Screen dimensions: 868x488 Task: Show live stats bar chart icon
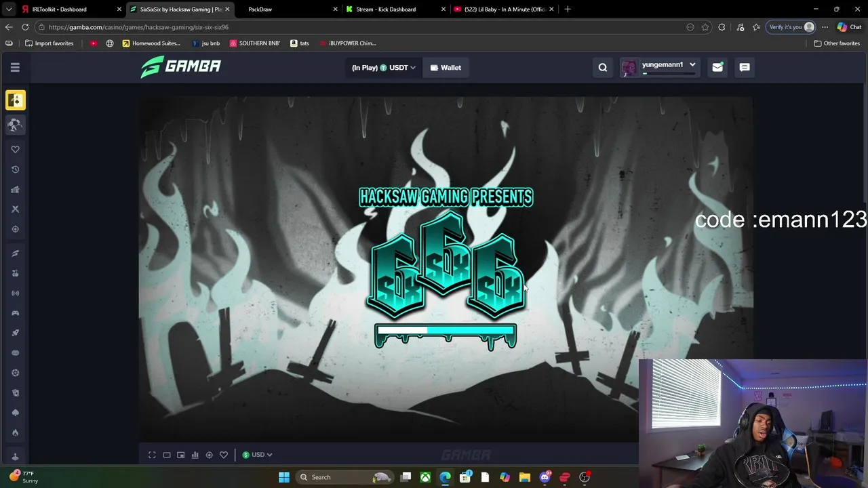[x=195, y=455]
